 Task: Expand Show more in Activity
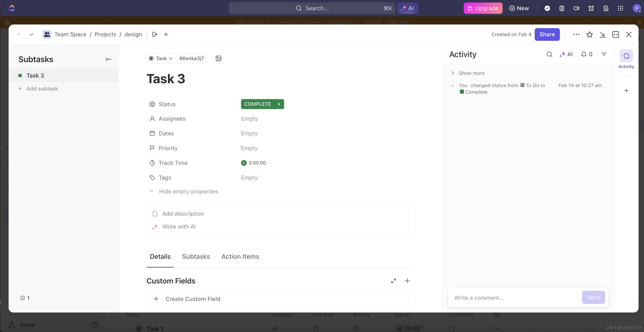pos(471,73)
